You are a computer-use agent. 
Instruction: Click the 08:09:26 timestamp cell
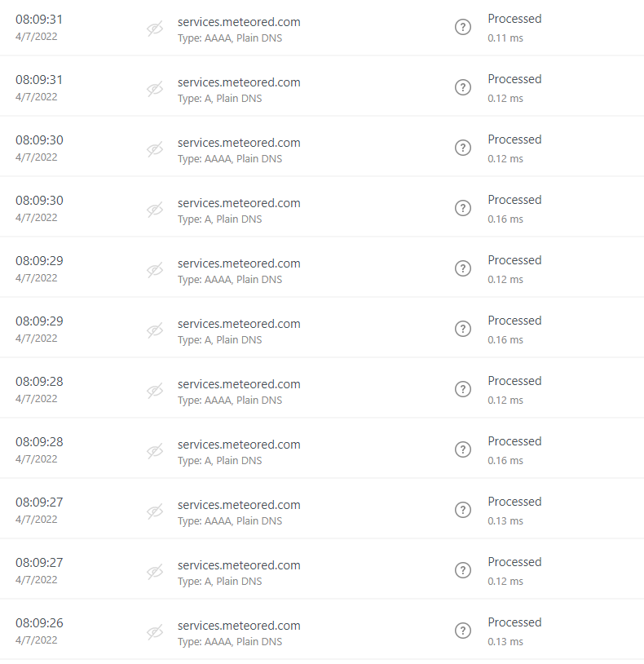tap(39, 623)
